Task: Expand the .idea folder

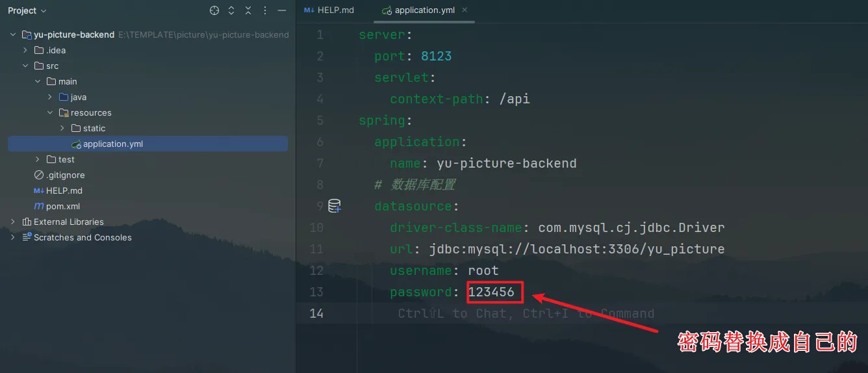Action: point(25,50)
